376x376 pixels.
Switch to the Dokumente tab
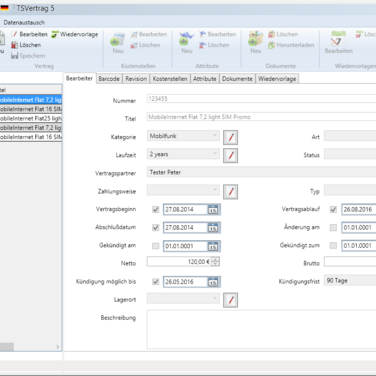click(237, 79)
